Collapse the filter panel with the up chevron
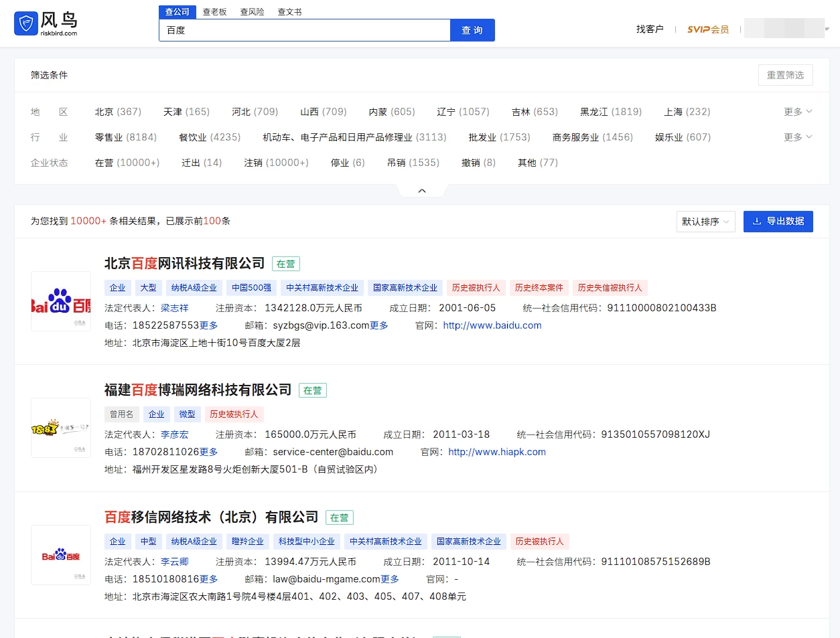Viewport: 840px width, 638px height. pyautogui.click(x=422, y=191)
